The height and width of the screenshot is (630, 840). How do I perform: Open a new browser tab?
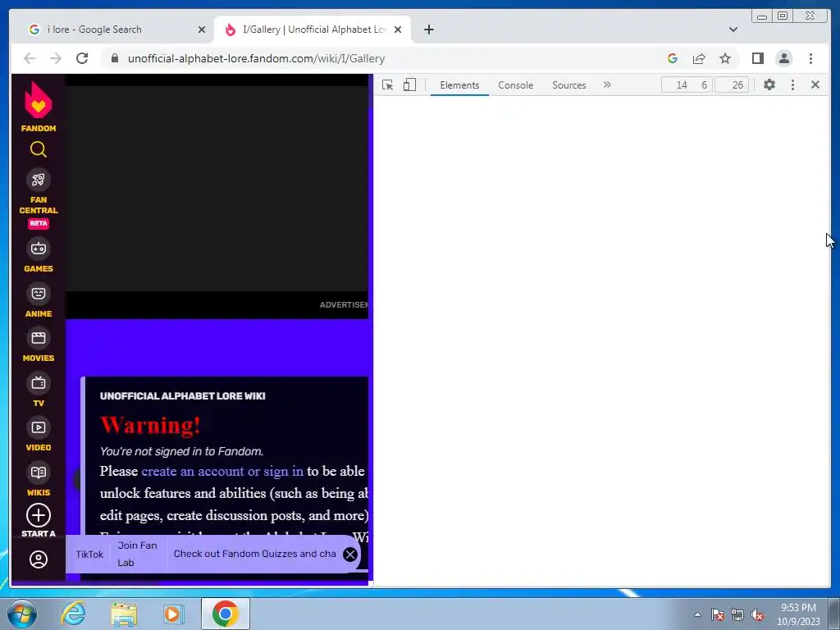(428, 30)
